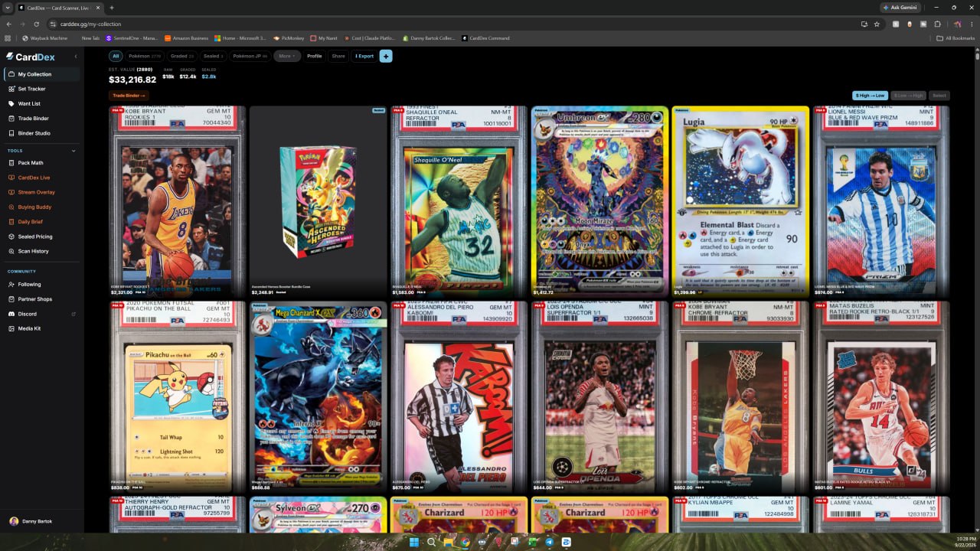The height and width of the screenshot is (551, 980).
Task: Open the Danny Bartok user profile
Action: [31, 521]
